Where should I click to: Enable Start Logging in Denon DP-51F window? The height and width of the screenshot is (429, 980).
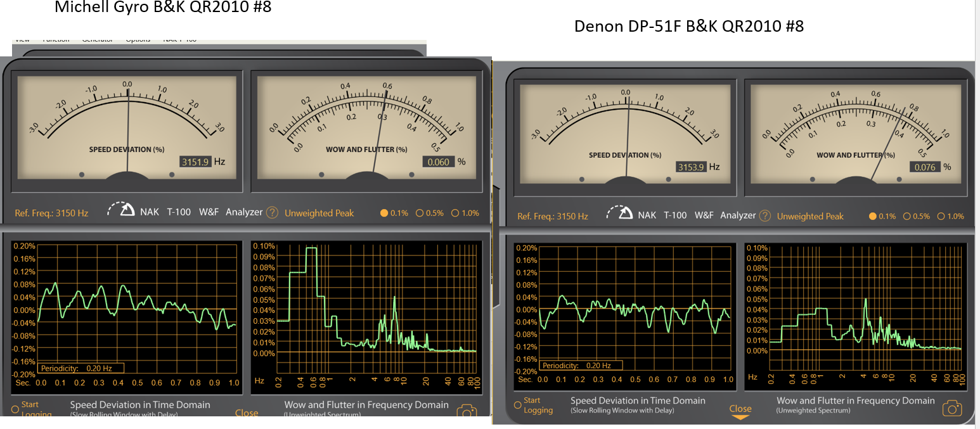(518, 405)
